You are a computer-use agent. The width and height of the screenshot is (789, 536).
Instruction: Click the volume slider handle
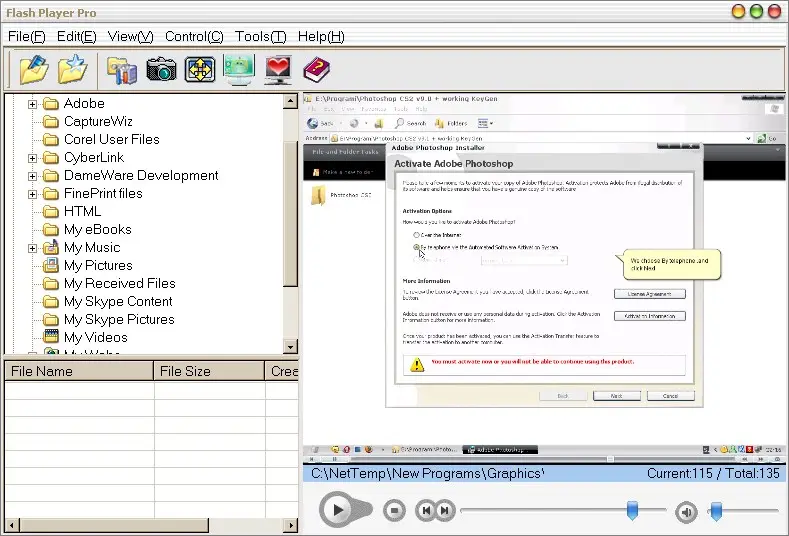[x=716, y=510]
